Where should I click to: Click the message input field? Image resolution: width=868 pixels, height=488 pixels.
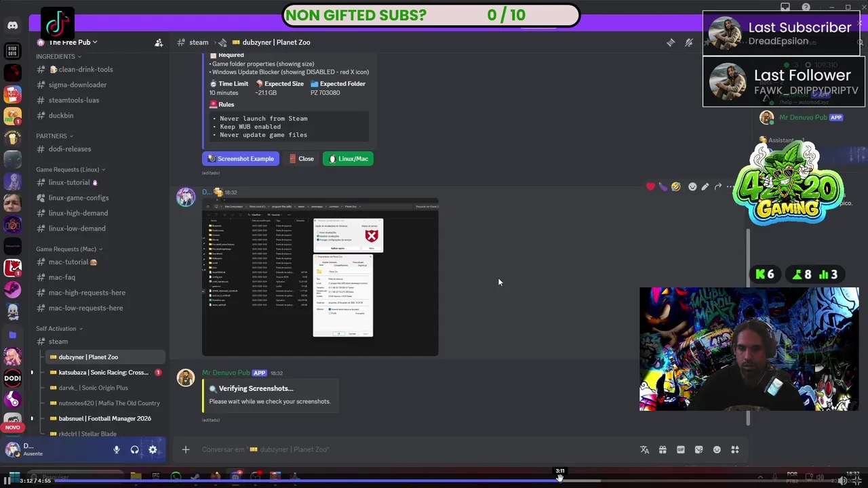(407, 449)
